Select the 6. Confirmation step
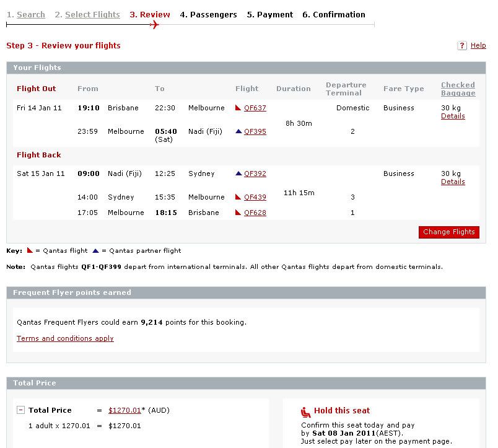The height and width of the screenshot is (448, 498). click(334, 15)
